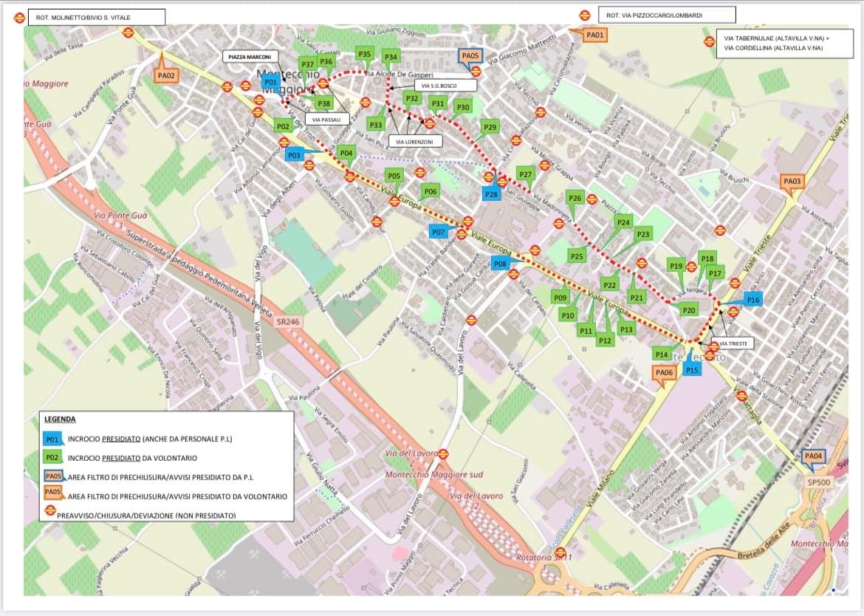Select the green P29 marker
This screenshot has height=616, width=864.
pos(490,127)
